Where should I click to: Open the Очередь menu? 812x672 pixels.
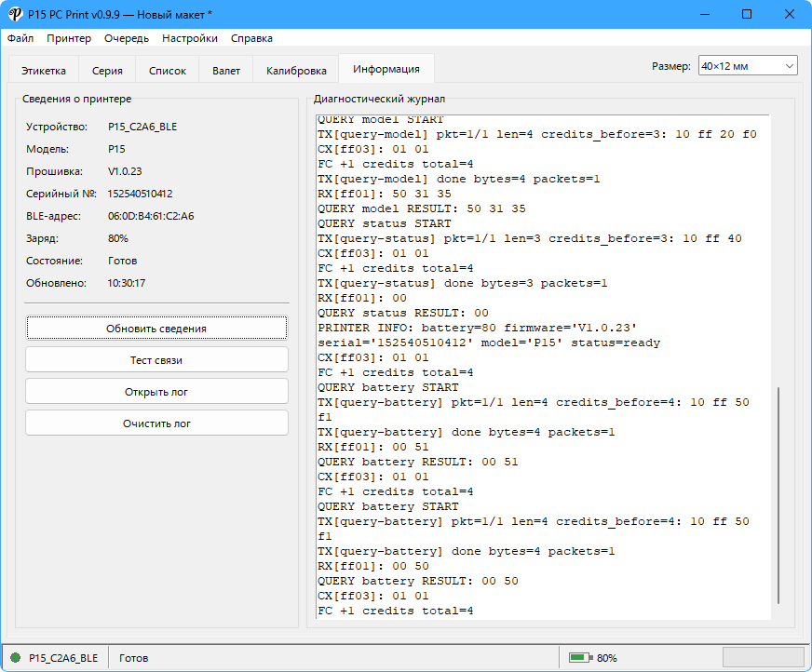click(127, 38)
